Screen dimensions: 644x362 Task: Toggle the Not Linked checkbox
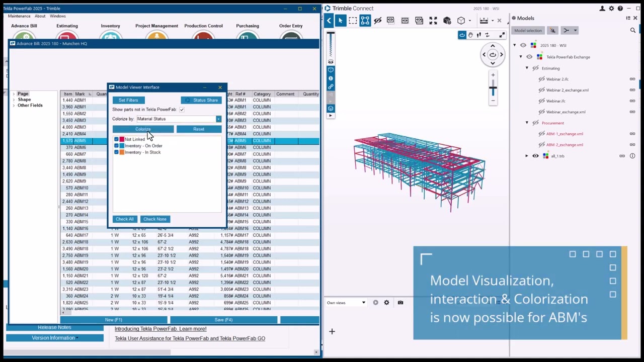pyautogui.click(x=116, y=139)
